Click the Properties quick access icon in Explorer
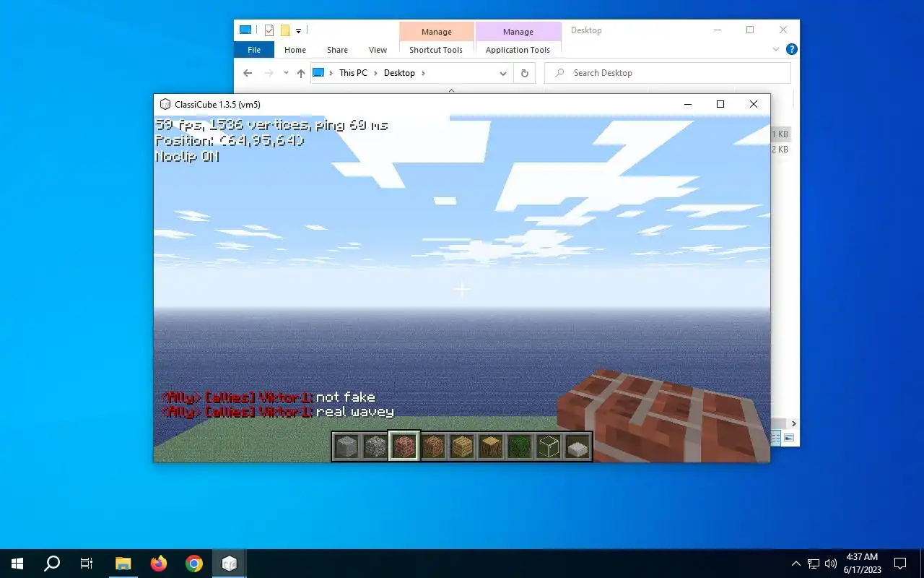This screenshot has width=924, height=578. click(x=269, y=30)
